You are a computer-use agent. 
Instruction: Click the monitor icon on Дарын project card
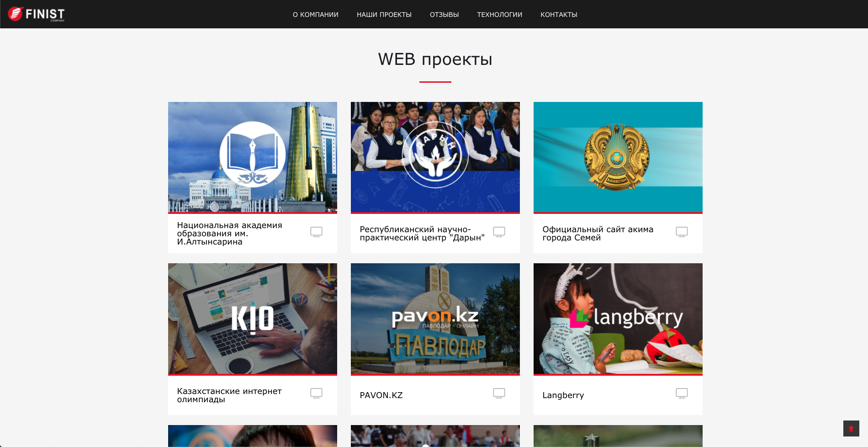point(499,232)
